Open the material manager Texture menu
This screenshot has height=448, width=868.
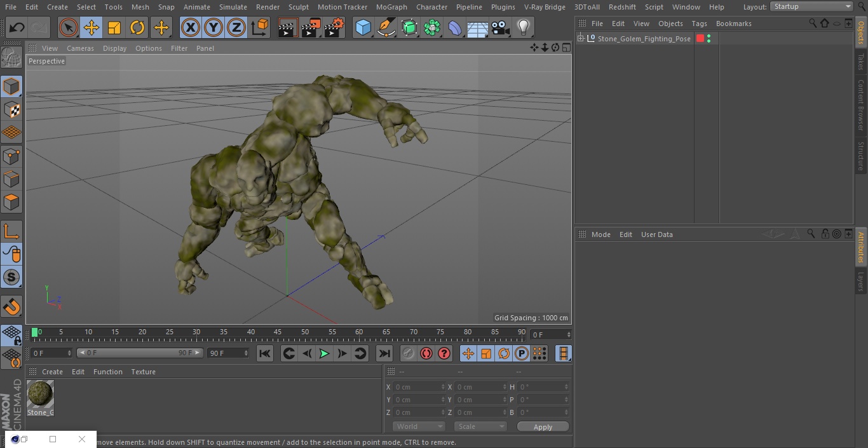coord(143,372)
